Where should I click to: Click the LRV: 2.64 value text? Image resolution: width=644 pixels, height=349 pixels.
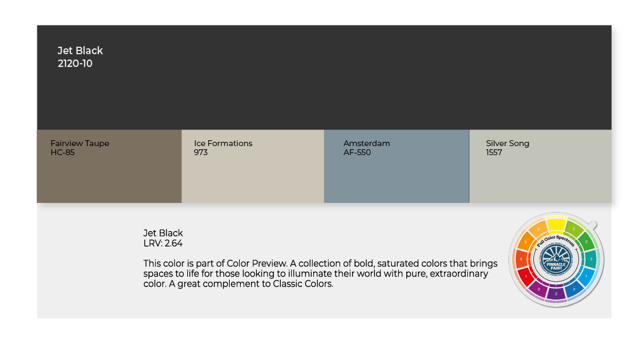point(163,243)
